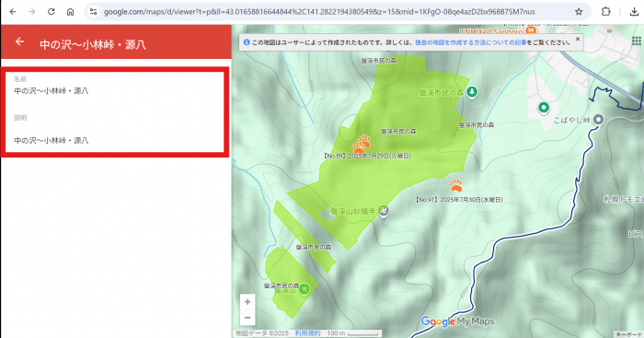Click the bear paw marker No.91
Viewport: 644px width, 338px height.
point(456,185)
